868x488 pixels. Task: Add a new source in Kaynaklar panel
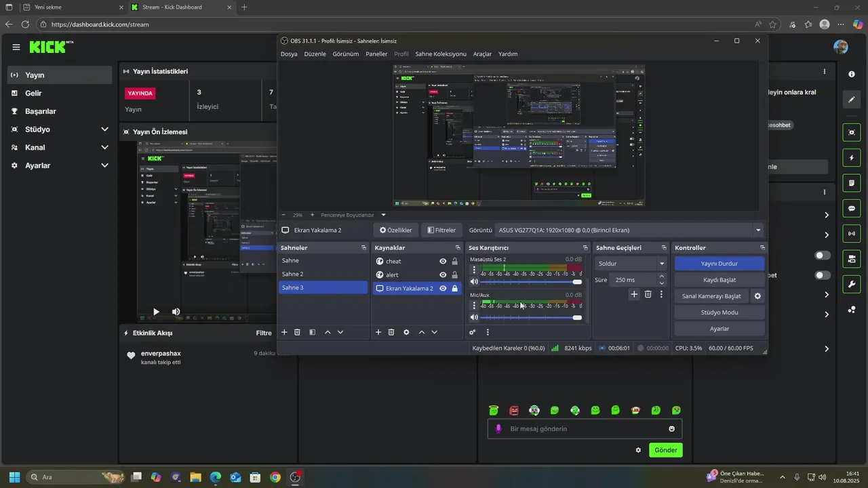[378, 332]
